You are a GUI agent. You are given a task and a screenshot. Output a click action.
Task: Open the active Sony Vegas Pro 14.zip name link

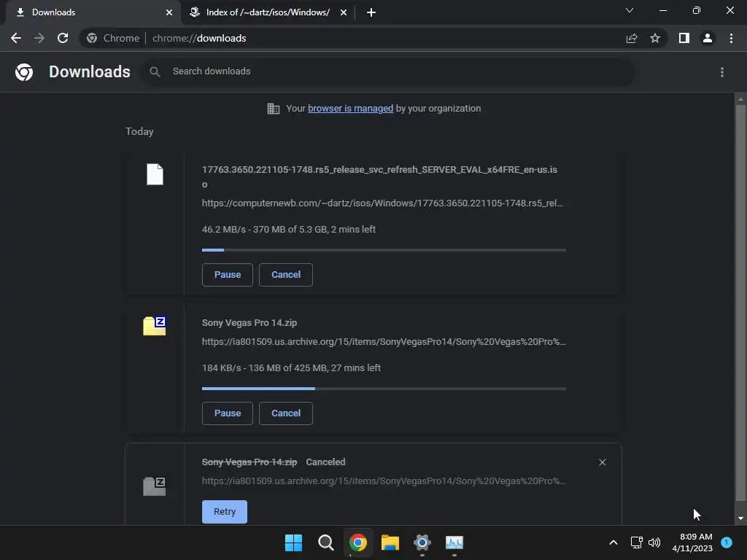click(249, 323)
